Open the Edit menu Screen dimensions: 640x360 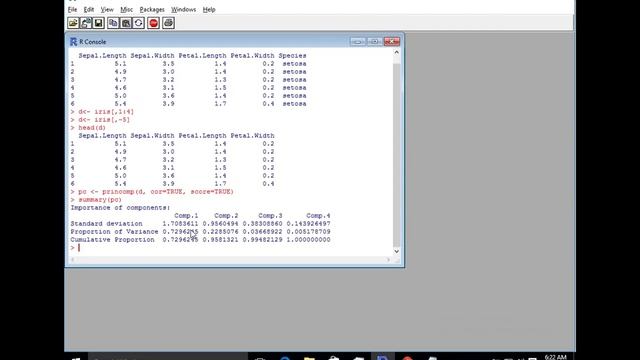point(89,9)
